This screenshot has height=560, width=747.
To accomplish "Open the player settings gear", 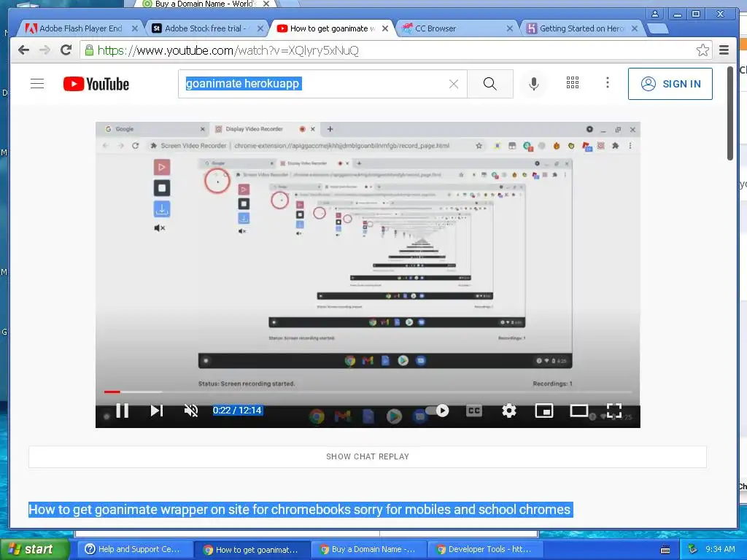I will click(508, 411).
